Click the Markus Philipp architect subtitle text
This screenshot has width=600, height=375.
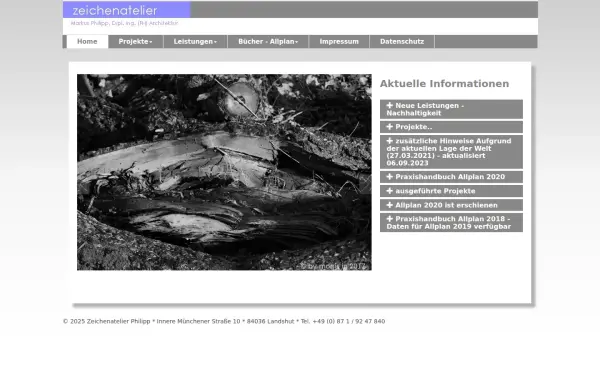(124, 23)
